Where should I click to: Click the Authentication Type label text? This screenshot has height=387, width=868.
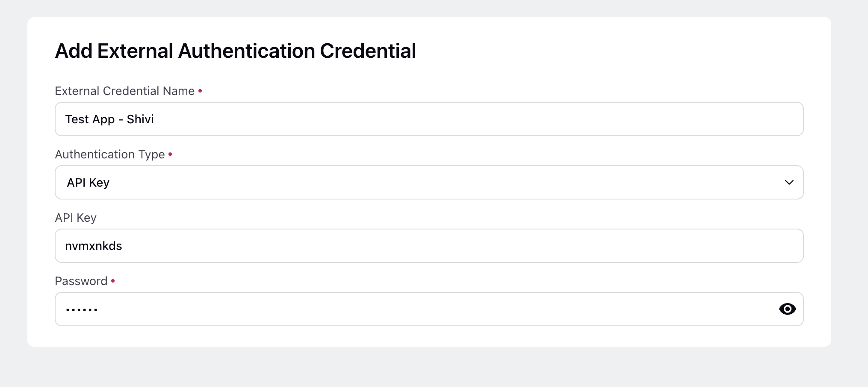[x=110, y=155]
